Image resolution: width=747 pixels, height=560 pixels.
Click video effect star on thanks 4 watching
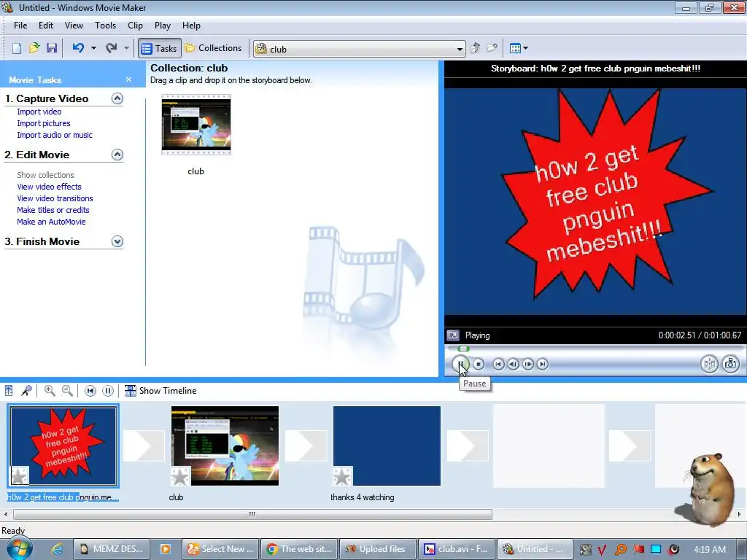[x=342, y=476]
